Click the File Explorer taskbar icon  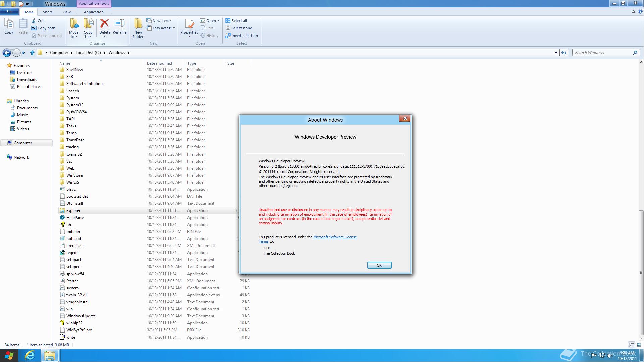tap(50, 355)
